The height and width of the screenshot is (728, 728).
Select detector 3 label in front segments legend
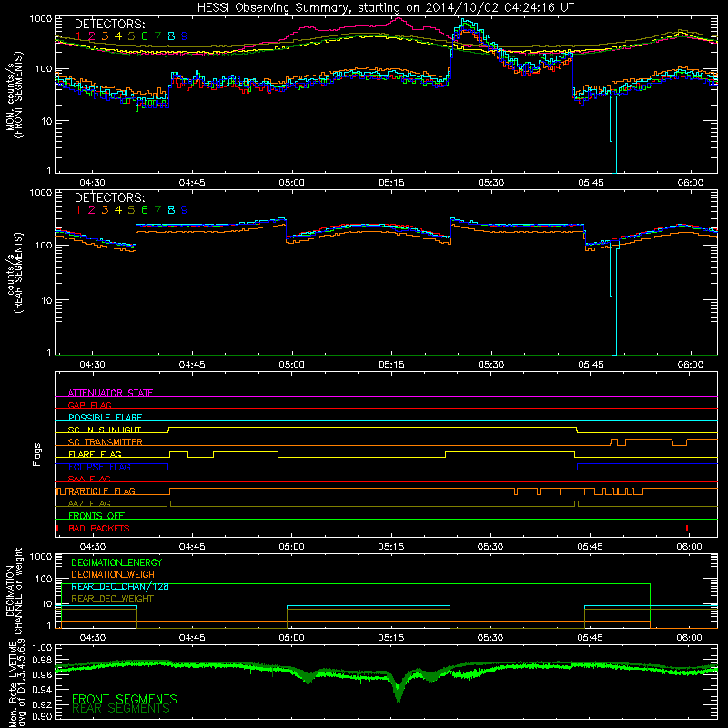tap(105, 35)
